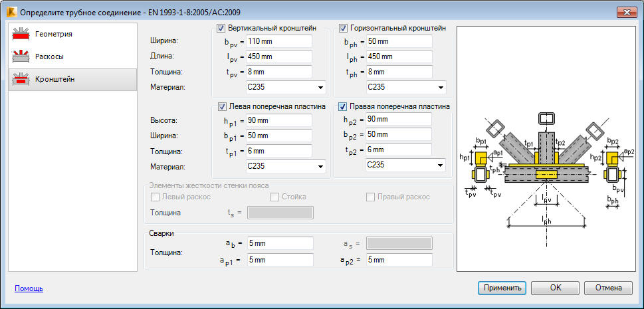Open the Кронштейн tab
The width and height of the screenshot is (644, 309).
click(x=72, y=79)
